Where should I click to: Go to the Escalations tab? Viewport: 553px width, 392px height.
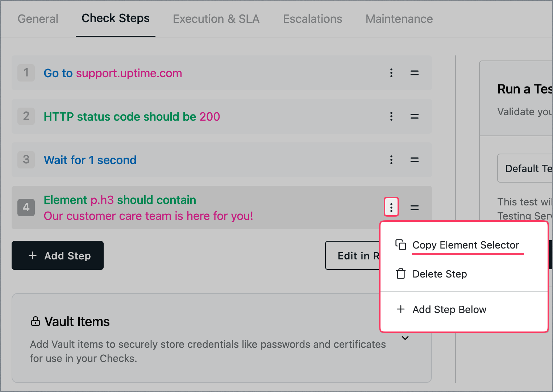tap(312, 19)
